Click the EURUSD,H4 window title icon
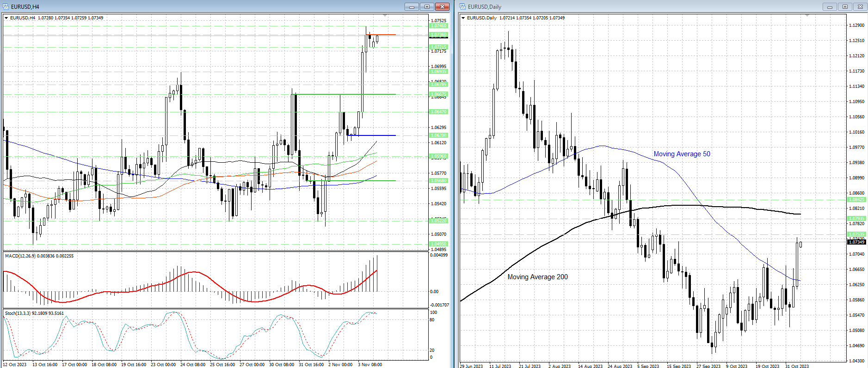Image resolution: width=868 pixels, height=368 pixels. (x=6, y=6)
